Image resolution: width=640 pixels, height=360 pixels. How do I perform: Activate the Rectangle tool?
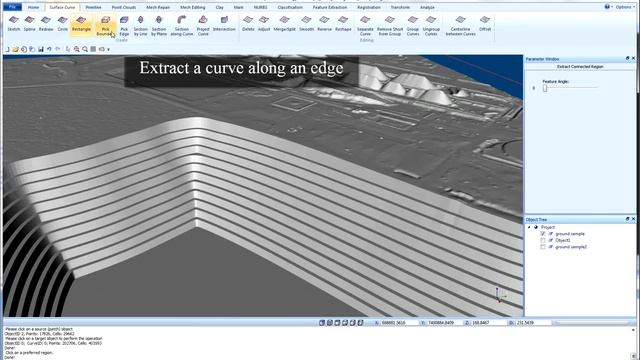81,24
